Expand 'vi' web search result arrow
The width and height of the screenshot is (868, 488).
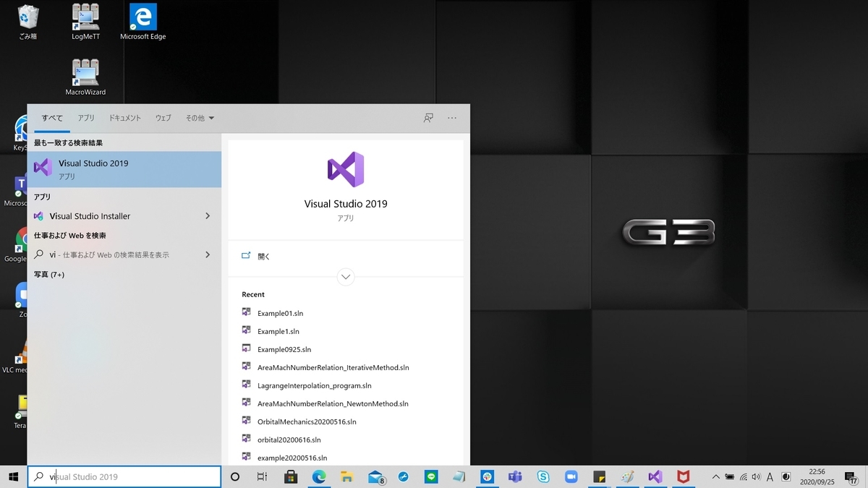click(208, 254)
